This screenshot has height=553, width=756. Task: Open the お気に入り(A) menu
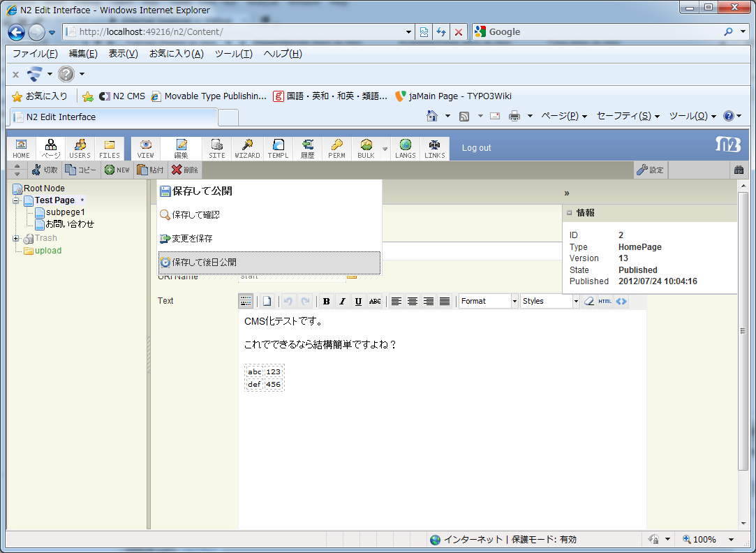177,54
